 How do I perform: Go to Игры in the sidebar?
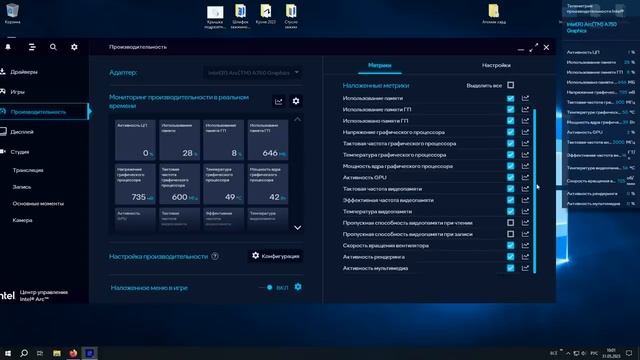click(18, 92)
